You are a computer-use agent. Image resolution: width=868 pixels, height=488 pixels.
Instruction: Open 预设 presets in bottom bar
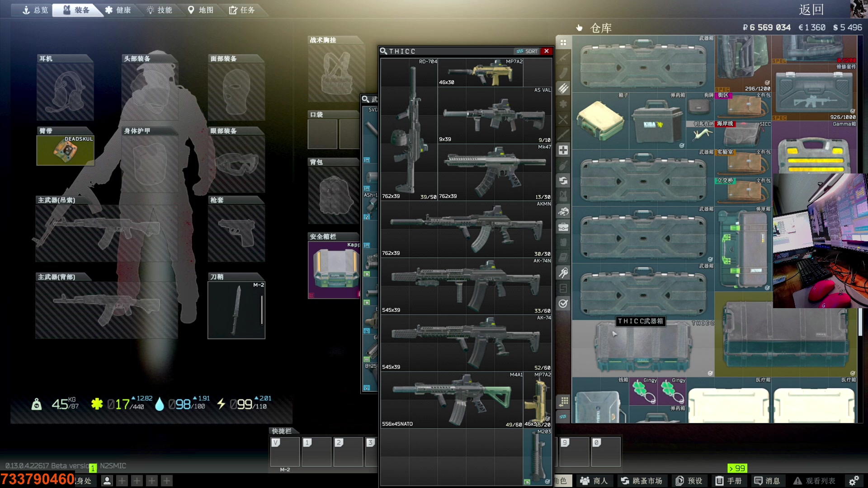(689, 481)
